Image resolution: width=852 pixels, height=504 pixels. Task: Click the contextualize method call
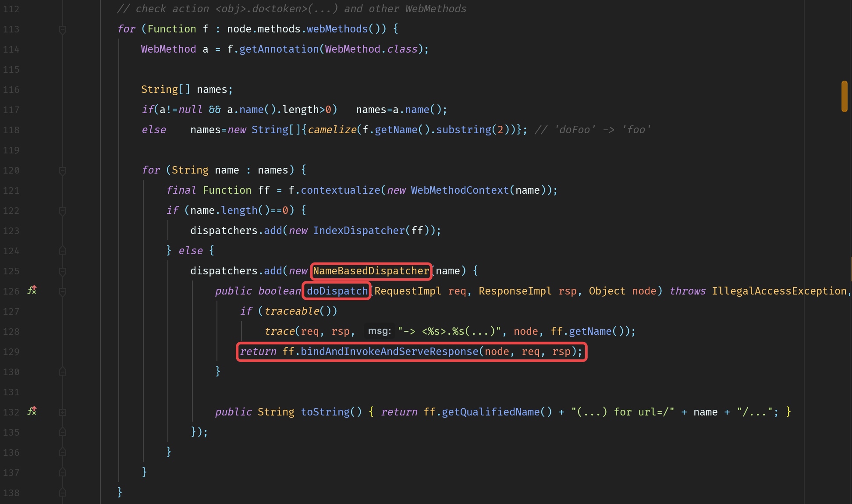(341, 191)
